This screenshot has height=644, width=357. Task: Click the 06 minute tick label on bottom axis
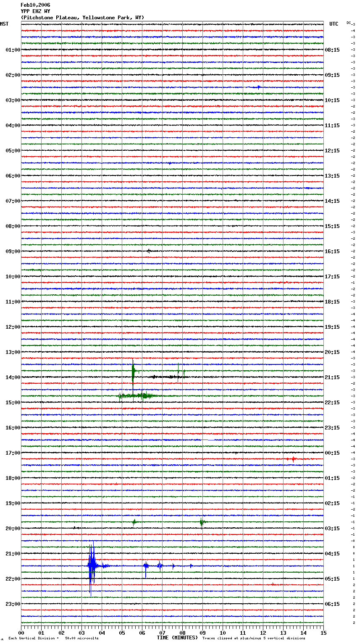(x=142, y=633)
